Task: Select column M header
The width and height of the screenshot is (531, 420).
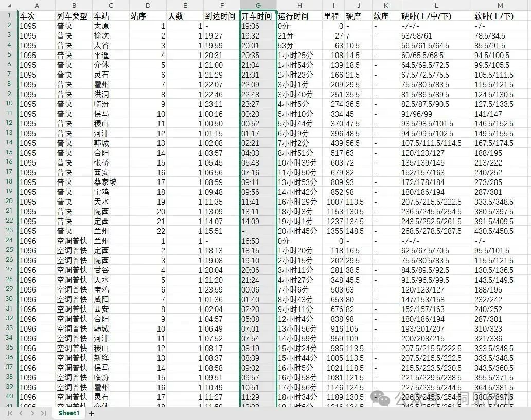Action: pos(501,6)
